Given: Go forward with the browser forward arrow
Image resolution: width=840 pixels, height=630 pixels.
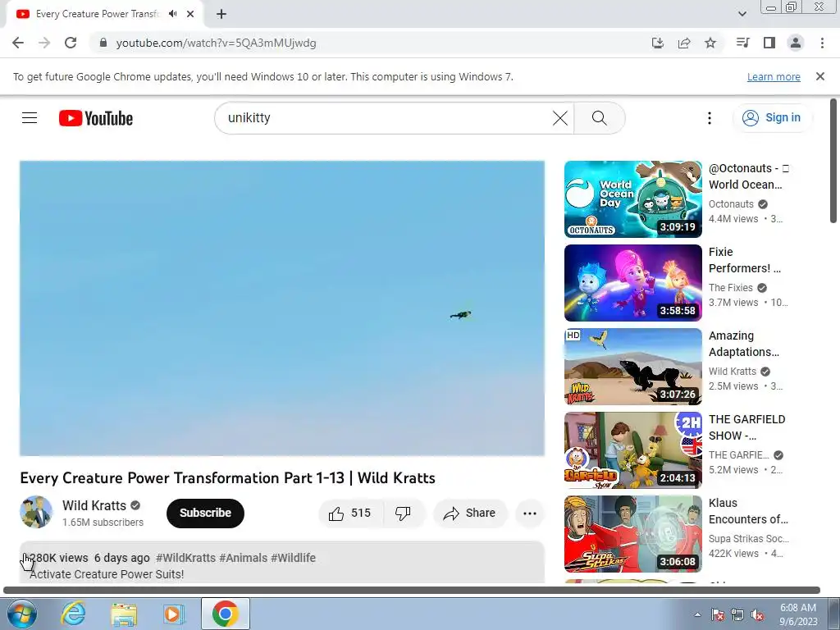Looking at the screenshot, I should click(x=44, y=43).
